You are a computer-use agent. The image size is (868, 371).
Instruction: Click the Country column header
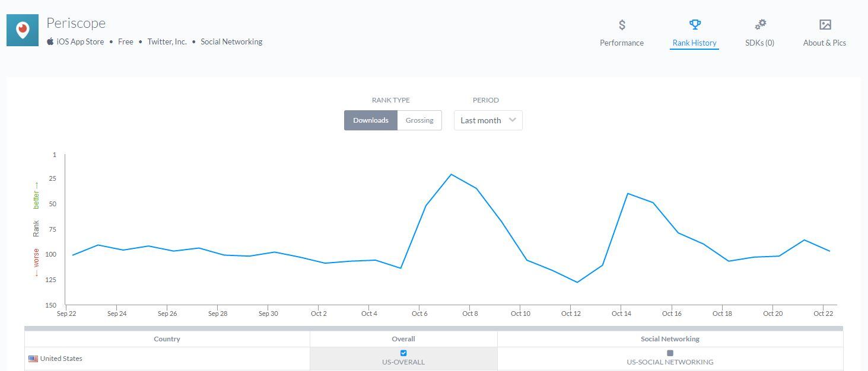tap(167, 339)
